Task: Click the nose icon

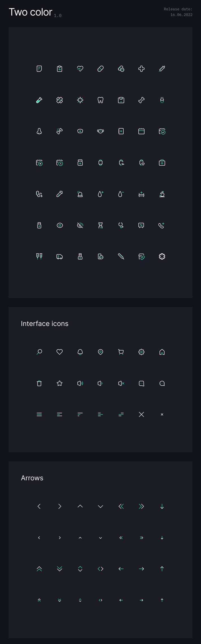Action: pos(39,131)
